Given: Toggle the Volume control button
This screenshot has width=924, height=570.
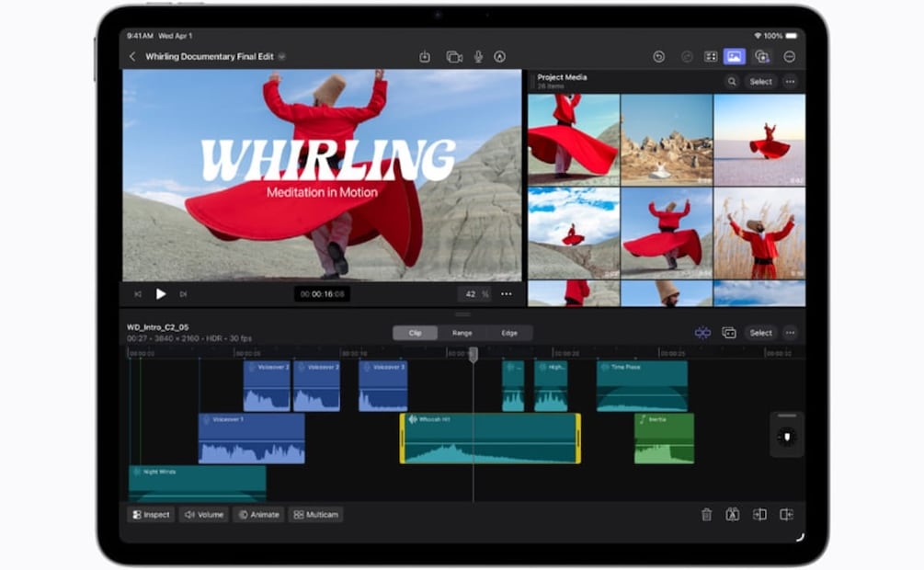Looking at the screenshot, I should pyautogui.click(x=204, y=515).
